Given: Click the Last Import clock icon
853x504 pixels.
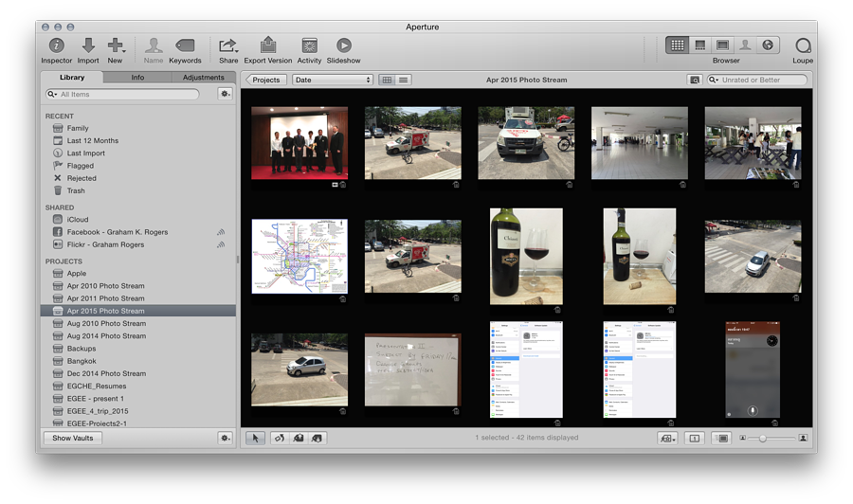Looking at the screenshot, I should click(58, 153).
